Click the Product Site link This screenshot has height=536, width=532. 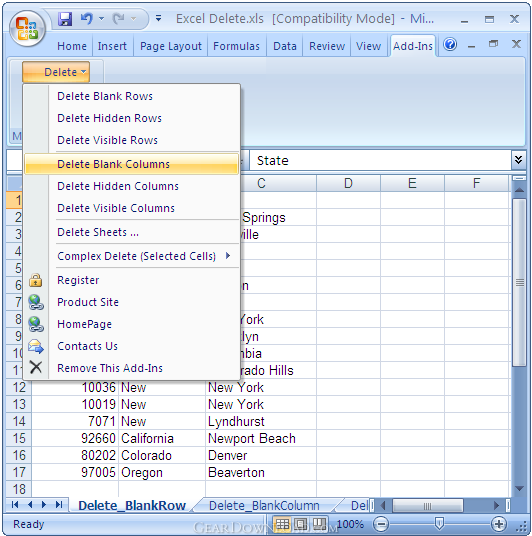pos(88,302)
